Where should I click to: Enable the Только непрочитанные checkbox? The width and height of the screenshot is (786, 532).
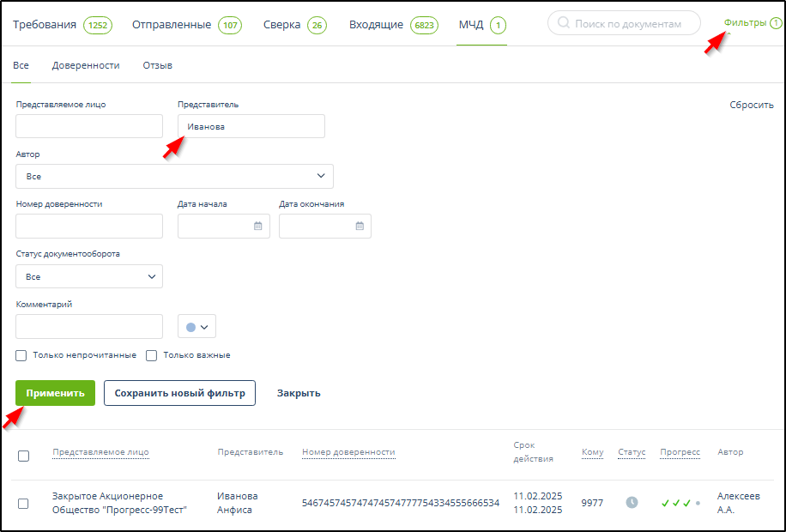[21, 355]
